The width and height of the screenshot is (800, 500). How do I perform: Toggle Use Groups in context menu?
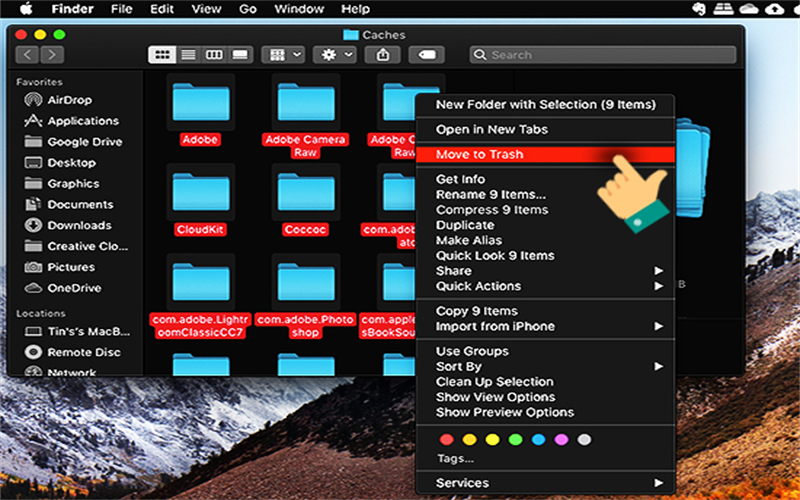[x=545, y=352]
